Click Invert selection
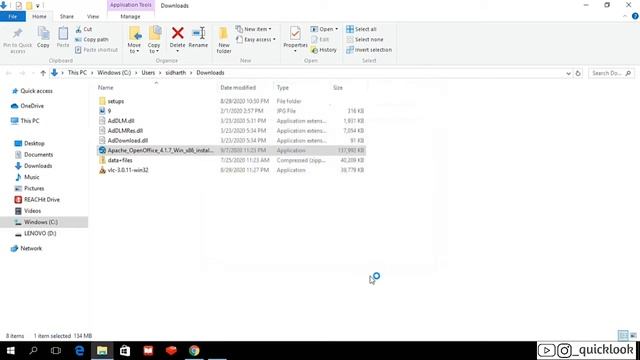 coord(369,50)
